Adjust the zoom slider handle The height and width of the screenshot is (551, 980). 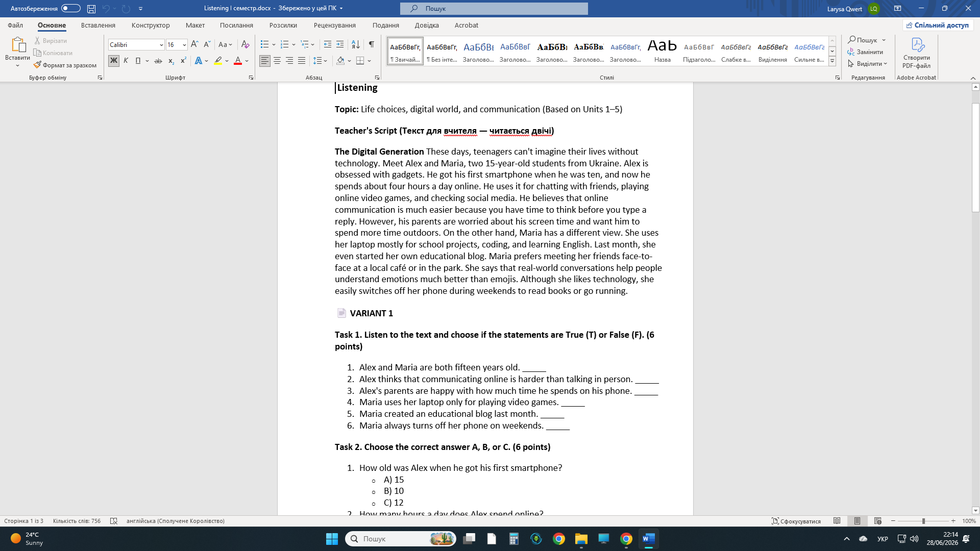[923, 521]
